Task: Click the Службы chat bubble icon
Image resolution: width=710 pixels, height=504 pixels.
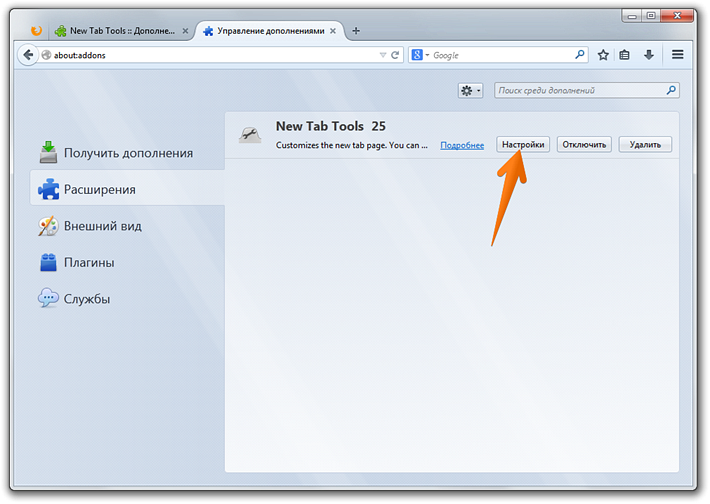Action: coord(48,298)
